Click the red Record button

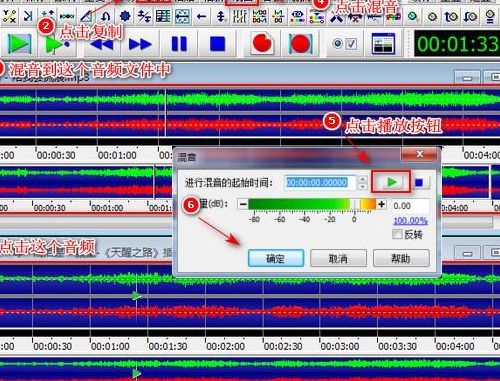tap(262, 43)
